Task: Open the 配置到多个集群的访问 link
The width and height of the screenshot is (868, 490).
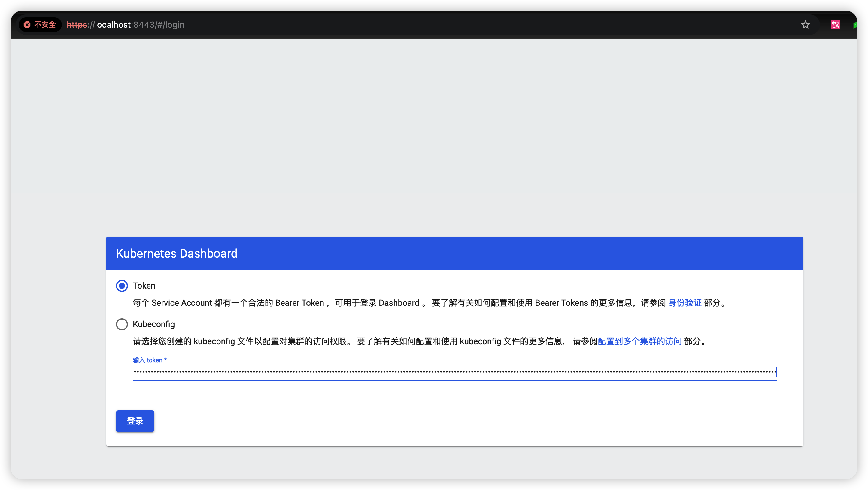Action: pos(639,341)
